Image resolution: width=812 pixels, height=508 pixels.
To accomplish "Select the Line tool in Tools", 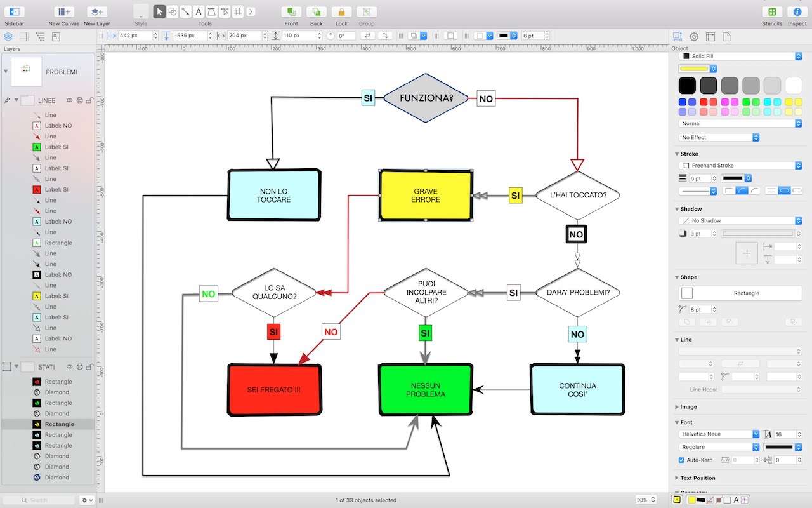I will click(185, 11).
